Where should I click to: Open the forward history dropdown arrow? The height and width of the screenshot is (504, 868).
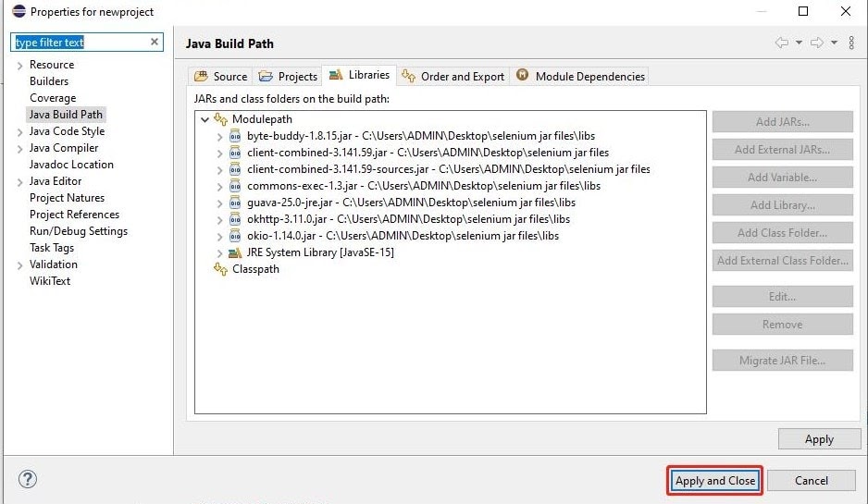pyautogui.click(x=834, y=43)
